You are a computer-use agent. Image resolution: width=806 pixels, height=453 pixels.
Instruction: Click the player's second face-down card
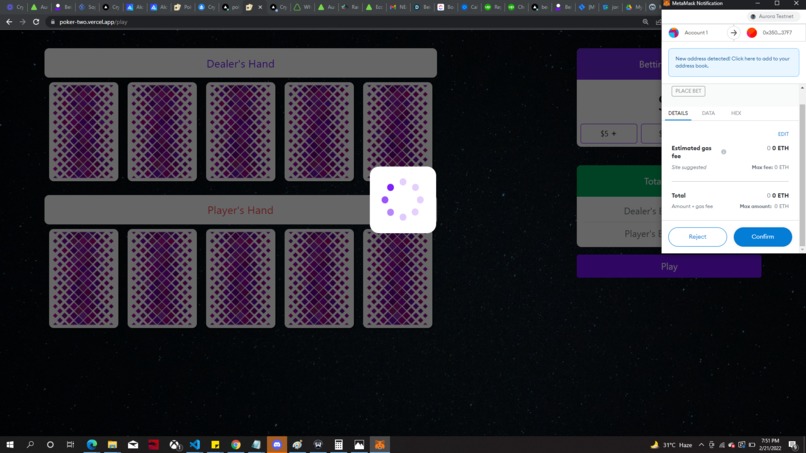point(162,278)
